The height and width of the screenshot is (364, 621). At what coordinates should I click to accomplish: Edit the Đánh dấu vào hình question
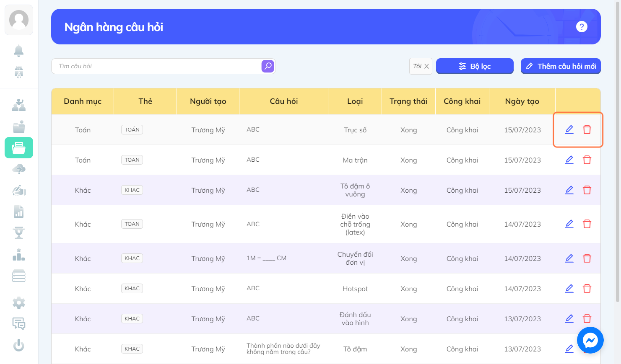tap(569, 319)
